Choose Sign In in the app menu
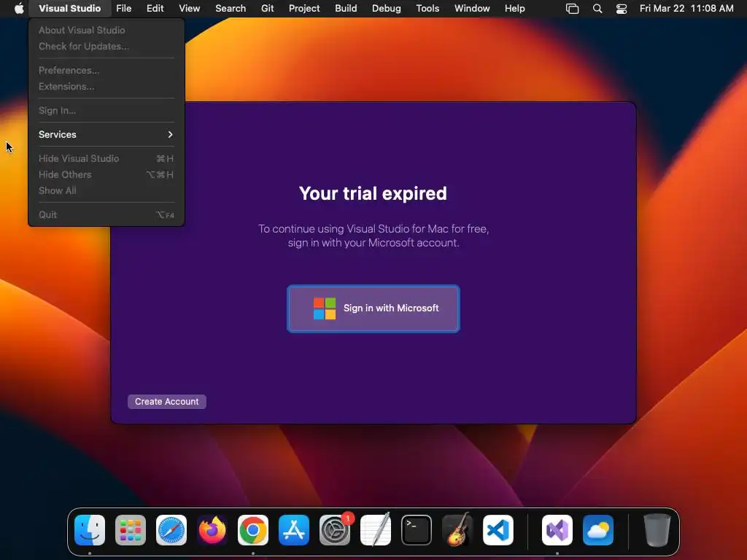This screenshot has height=560, width=747. [x=106, y=111]
